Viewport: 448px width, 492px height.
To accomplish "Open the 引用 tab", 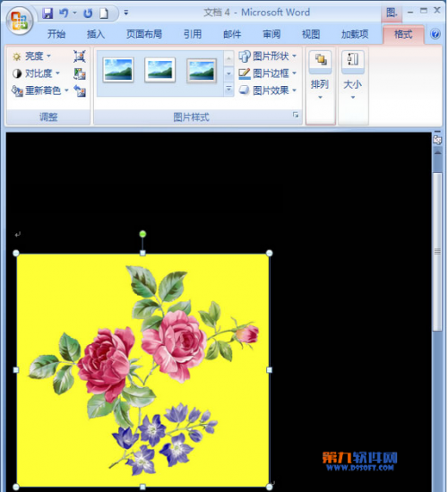I will click(193, 34).
